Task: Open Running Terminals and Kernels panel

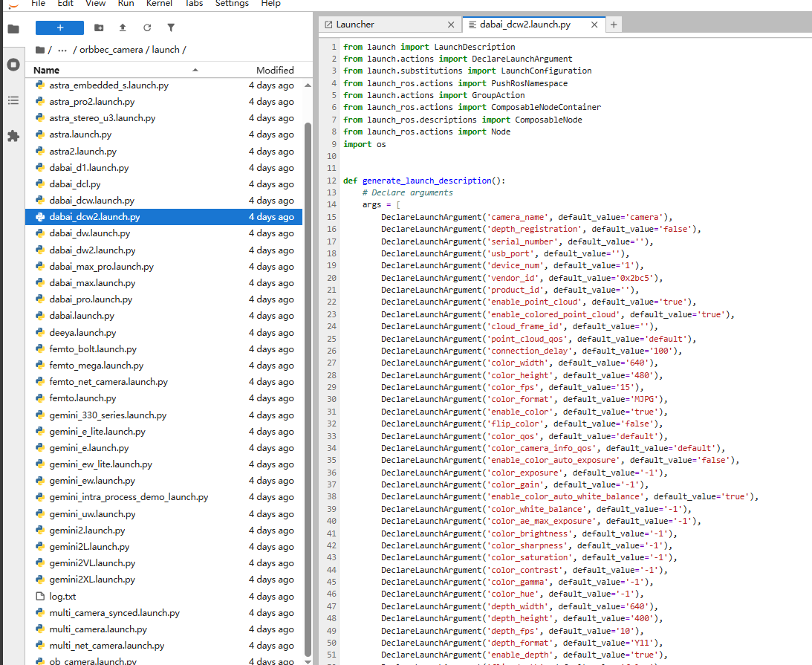Action: pyautogui.click(x=13, y=65)
